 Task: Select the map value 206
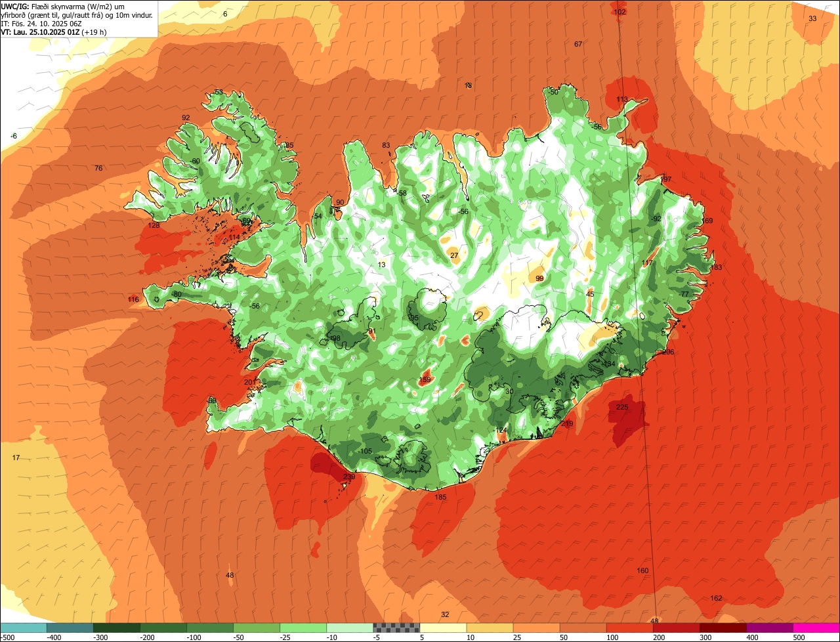[x=668, y=353]
